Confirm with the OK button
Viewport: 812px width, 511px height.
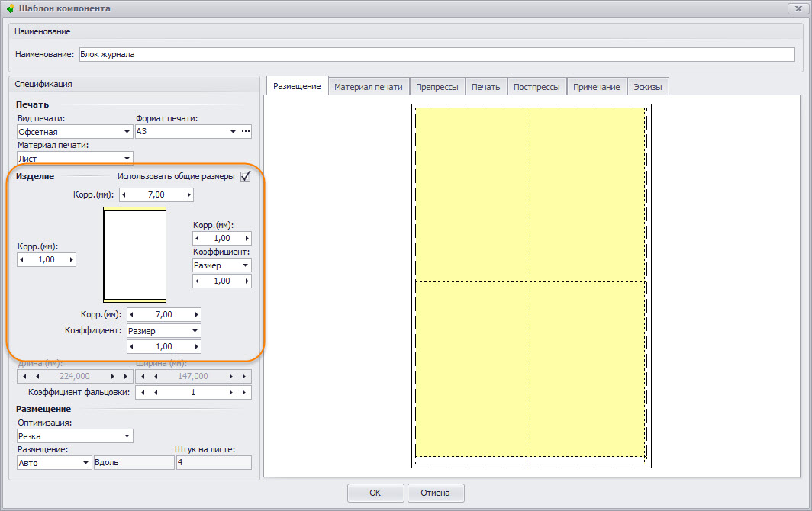(375, 493)
